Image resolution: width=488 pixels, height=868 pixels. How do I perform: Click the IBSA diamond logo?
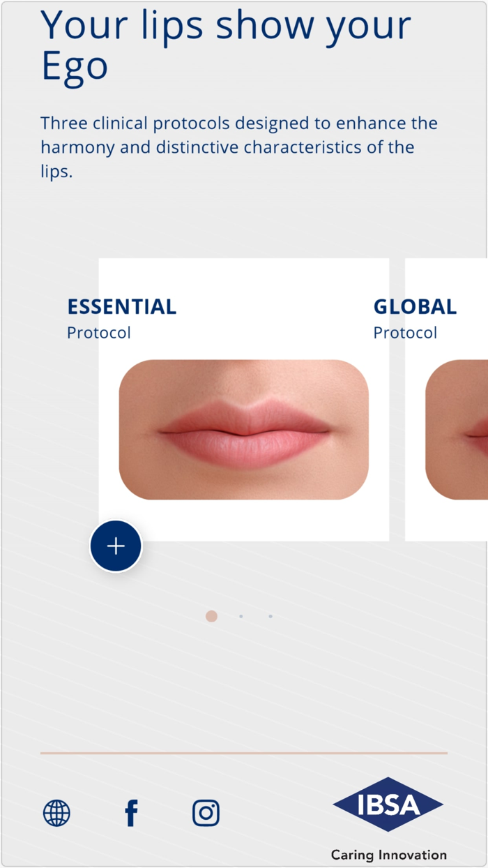point(388,805)
